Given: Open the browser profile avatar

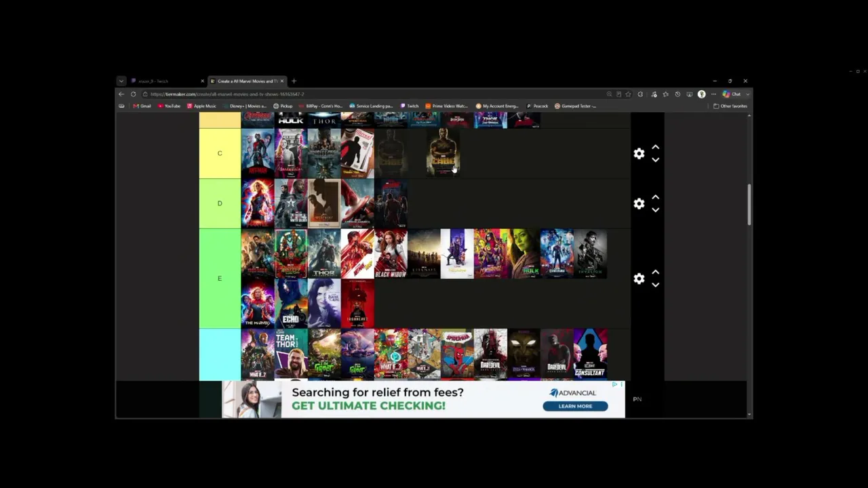Looking at the screenshot, I should (x=702, y=94).
